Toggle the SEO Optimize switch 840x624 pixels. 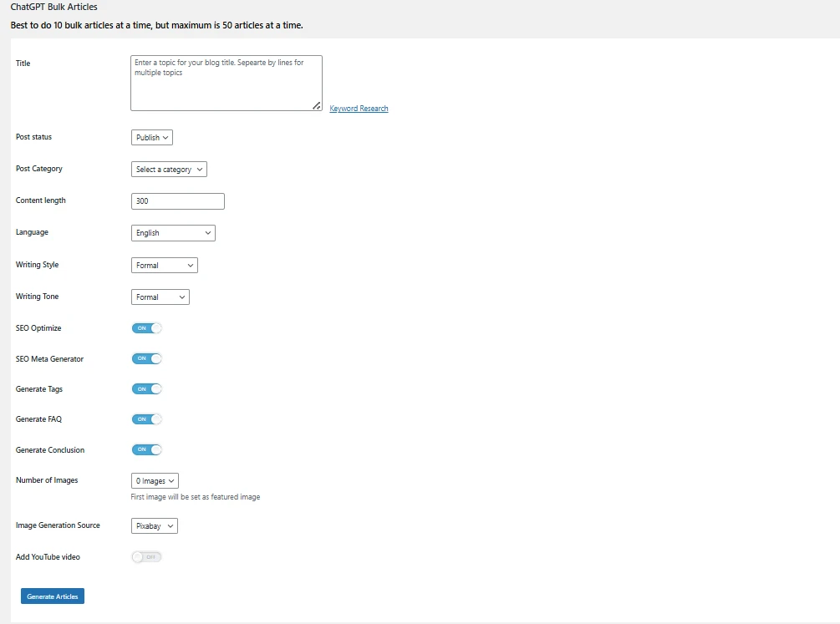[x=147, y=328]
